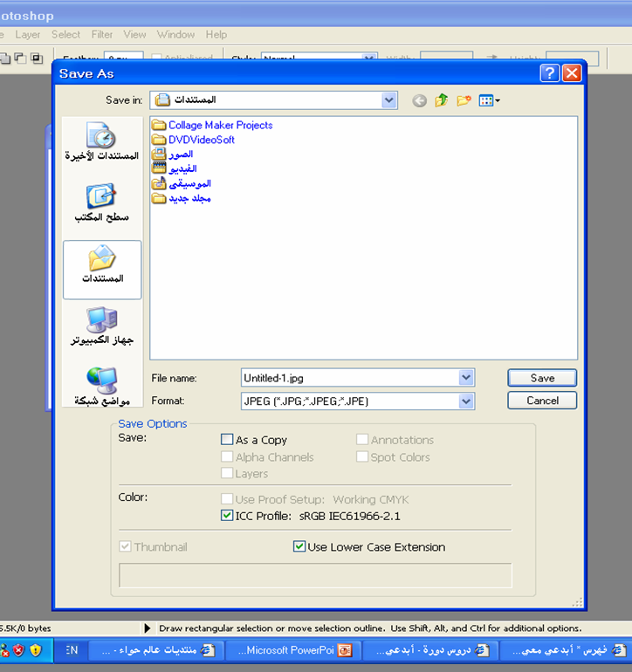
Task: Click the Go Back navigation icon
Action: click(x=420, y=100)
